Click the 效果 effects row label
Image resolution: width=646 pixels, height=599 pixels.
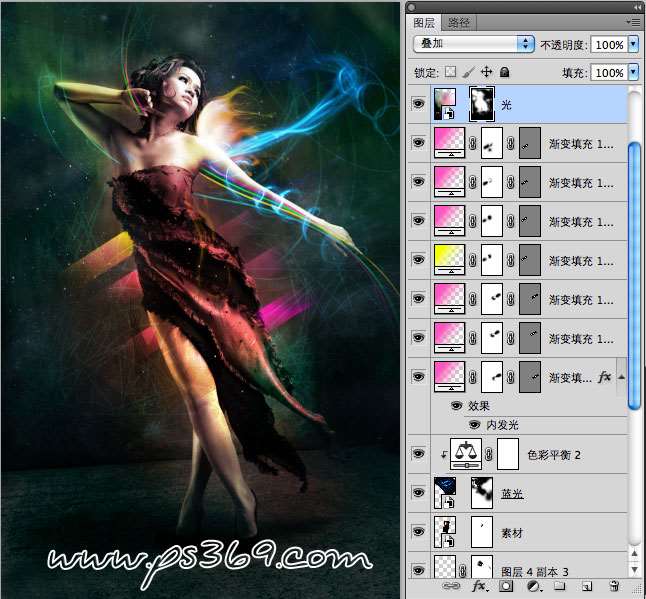click(x=479, y=406)
